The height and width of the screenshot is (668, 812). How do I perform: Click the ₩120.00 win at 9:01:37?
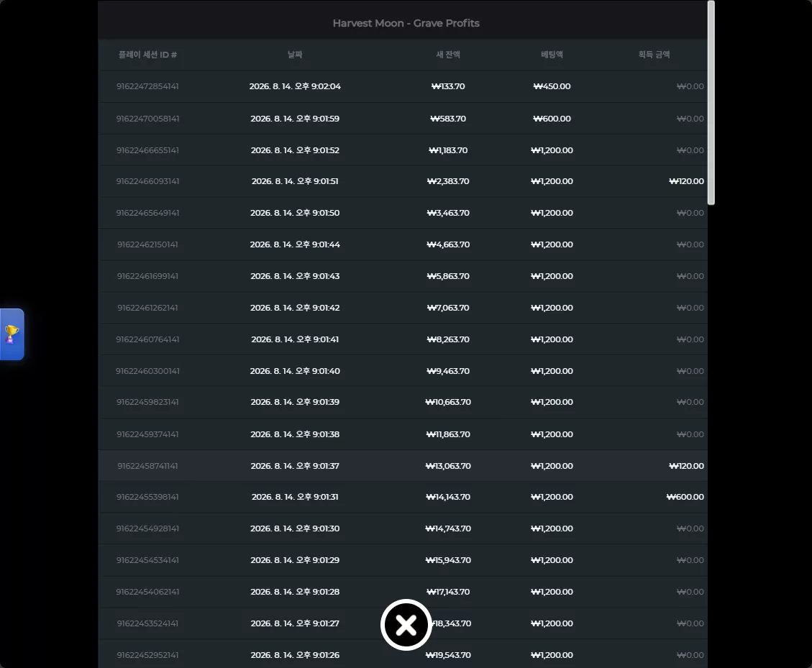[x=686, y=465]
